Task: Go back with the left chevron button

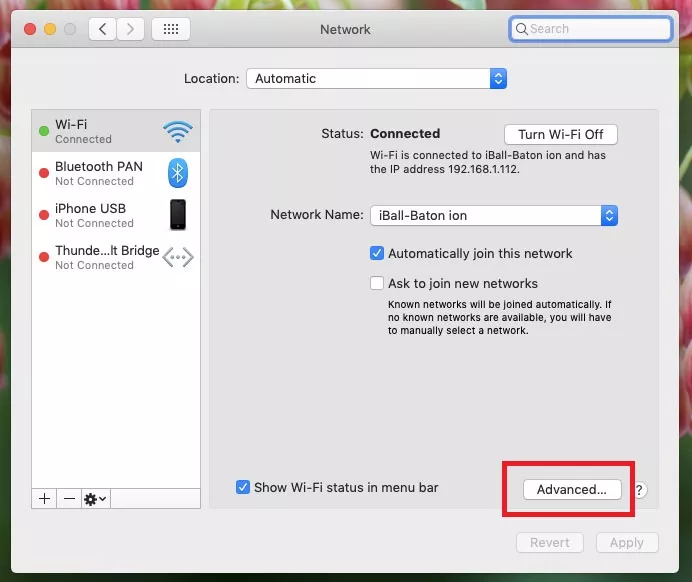Action: click(102, 29)
